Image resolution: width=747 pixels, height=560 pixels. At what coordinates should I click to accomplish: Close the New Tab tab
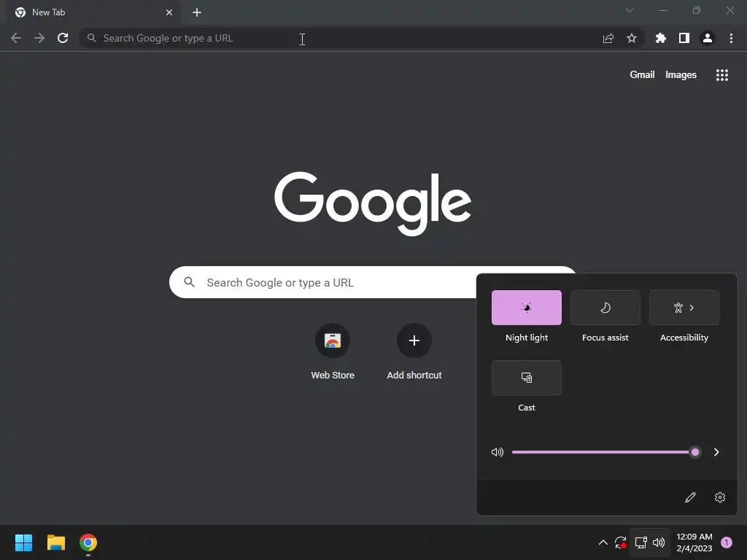point(169,12)
